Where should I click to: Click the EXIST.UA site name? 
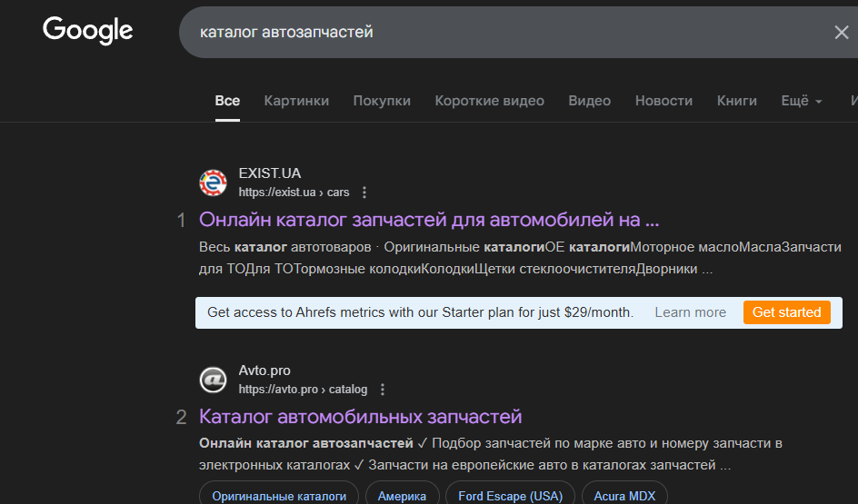coord(270,173)
